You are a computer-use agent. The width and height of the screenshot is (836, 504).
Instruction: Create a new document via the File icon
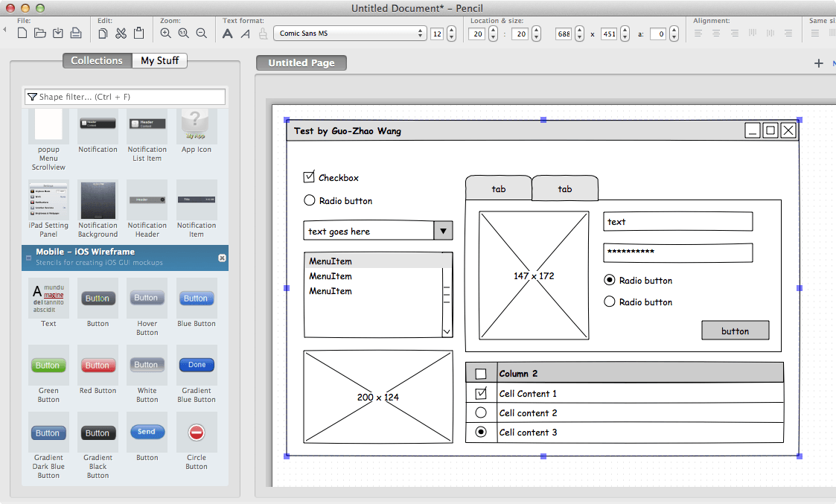(22, 33)
